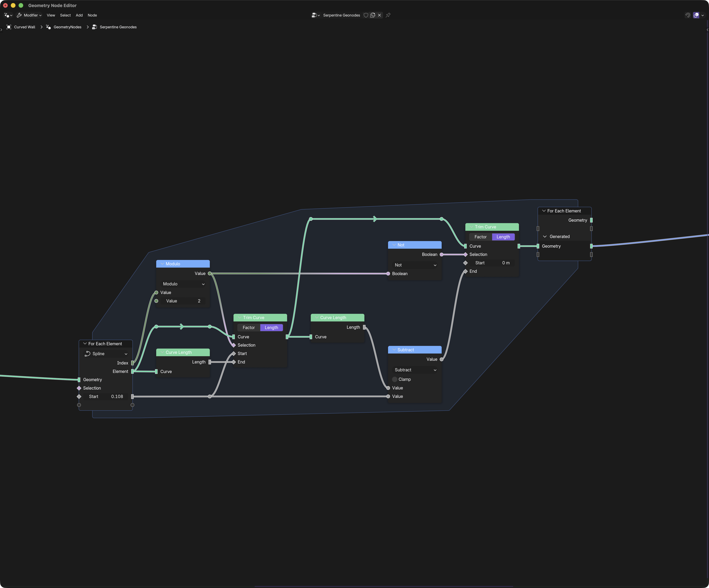Click the GeometryNodes modifier icon in breadcrumbs
709x588 pixels.
[x=49, y=27]
